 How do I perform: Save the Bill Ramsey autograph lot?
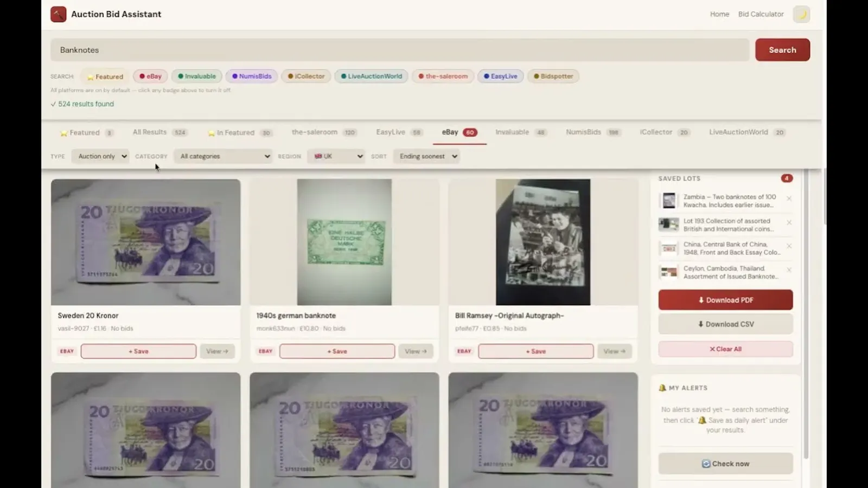pos(535,351)
